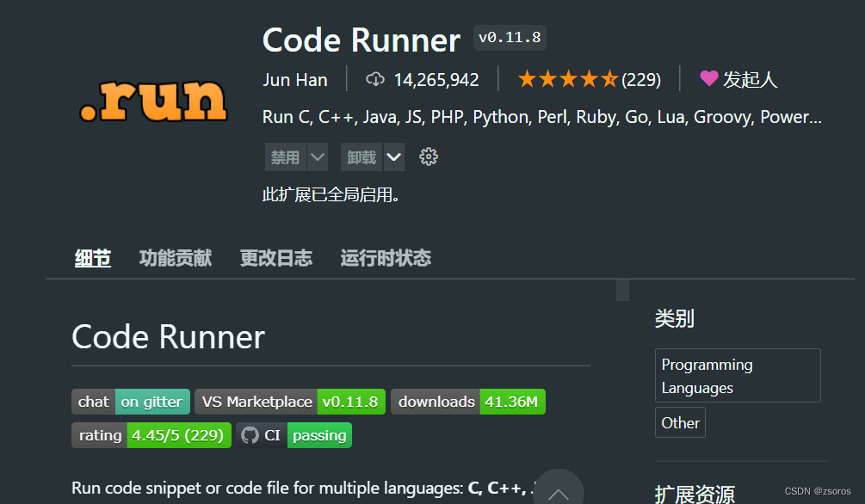Click the vertical scrollbar thumb beside README
The height and width of the screenshot is (504, 865).
(x=622, y=290)
